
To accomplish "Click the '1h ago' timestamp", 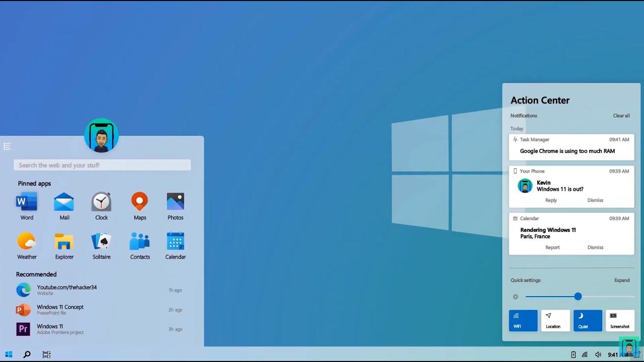I will click(175, 290).
